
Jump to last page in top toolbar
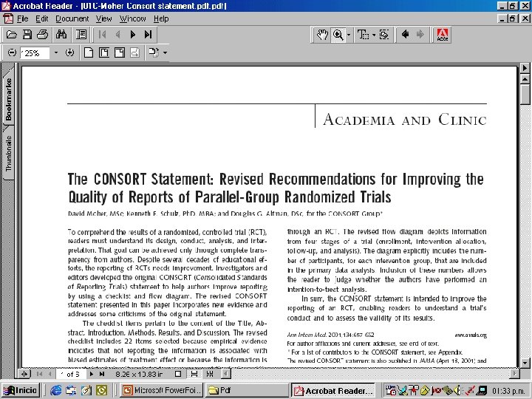point(148,35)
